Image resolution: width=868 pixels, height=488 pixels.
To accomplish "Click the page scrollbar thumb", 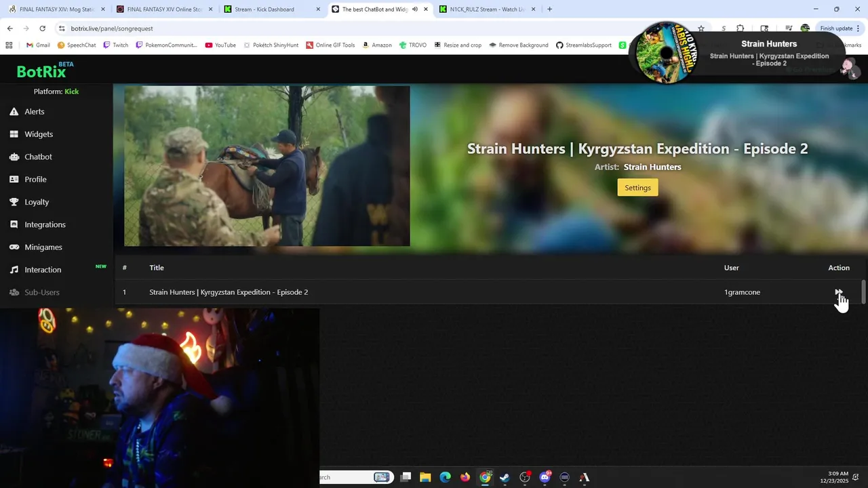I will pos(864,292).
